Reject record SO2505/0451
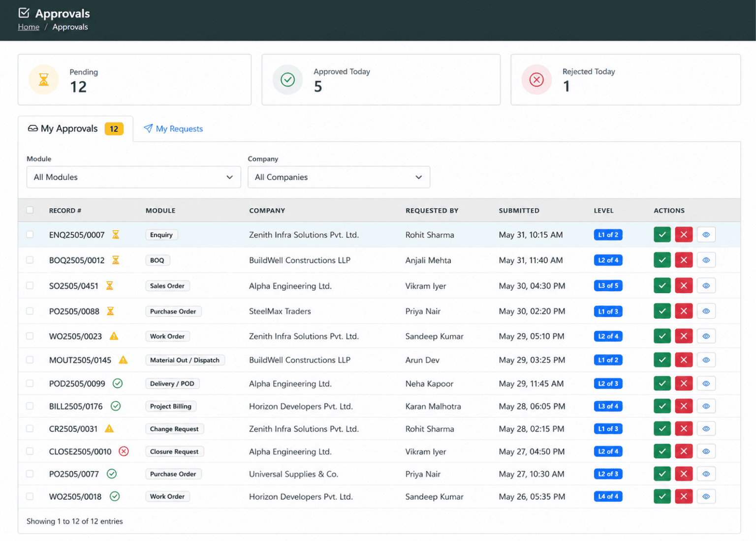Image resolution: width=756 pixels, height=541 pixels. coord(684,286)
